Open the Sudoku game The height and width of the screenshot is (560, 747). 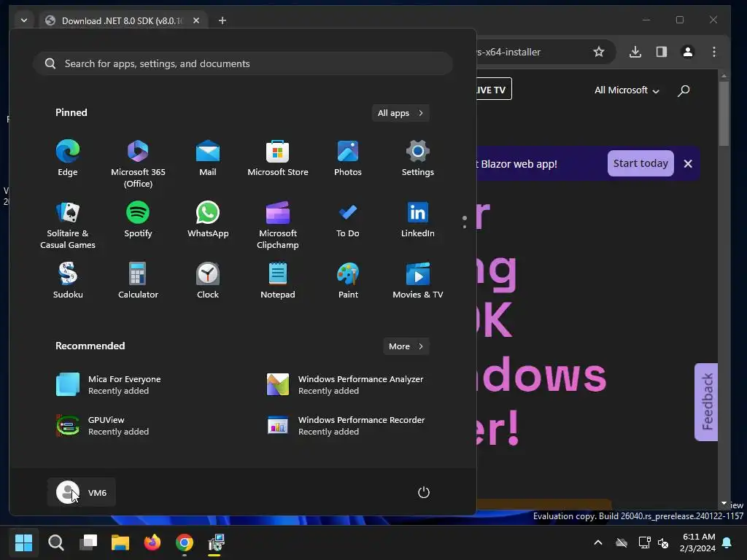68,281
